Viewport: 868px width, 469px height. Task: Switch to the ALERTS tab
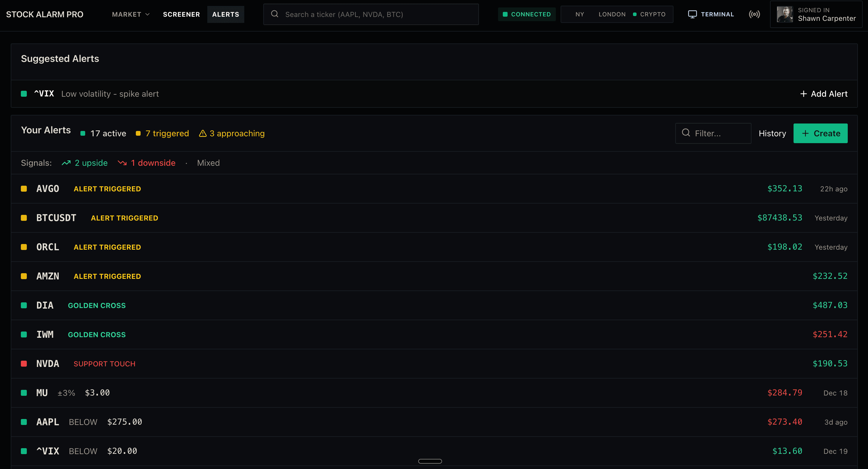[x=225, y=14]
